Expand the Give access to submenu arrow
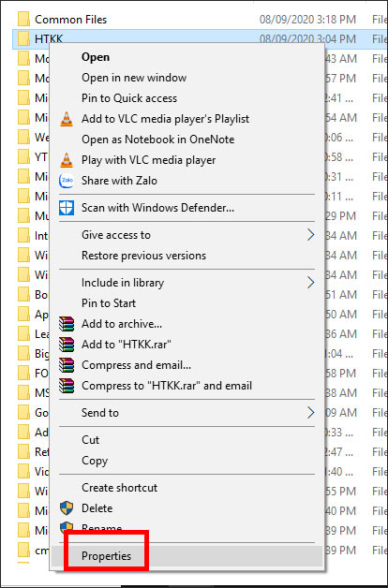 click(310, 235)
